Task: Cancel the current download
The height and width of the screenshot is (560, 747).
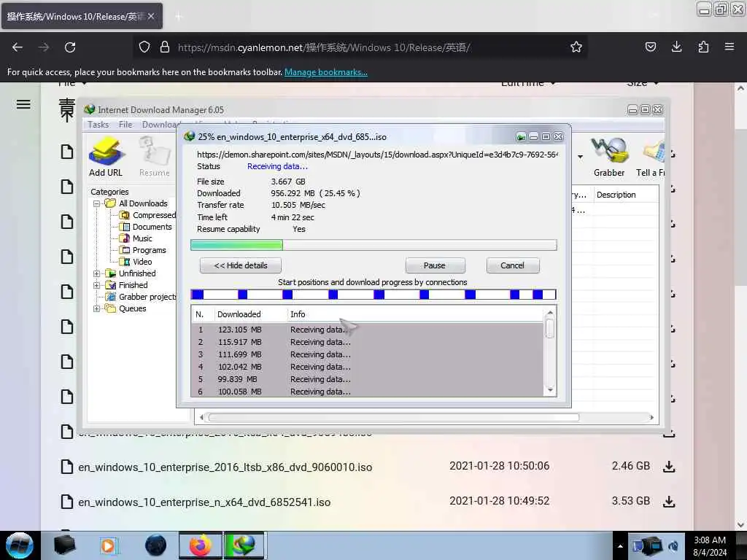Action: (513, 265)
